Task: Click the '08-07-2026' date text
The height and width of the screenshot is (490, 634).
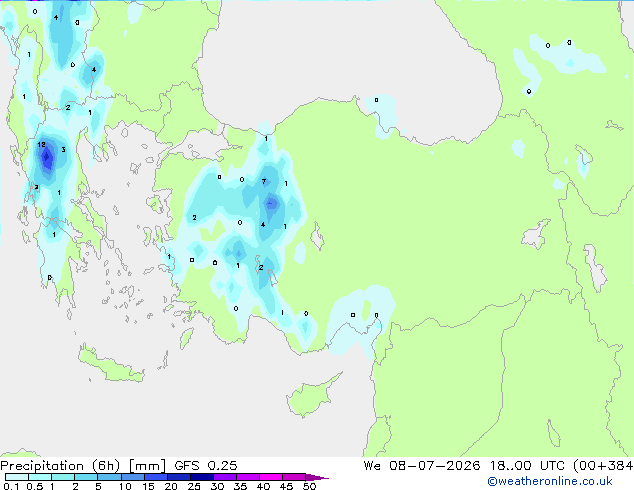Action: pyautogui.click(x=434, y=466)
